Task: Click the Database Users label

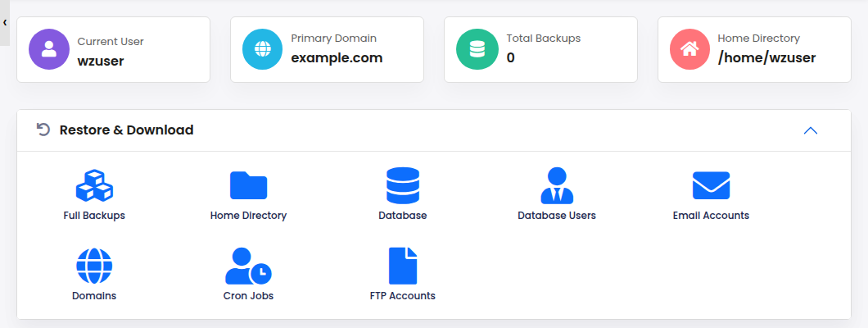Action: click(557, 216)
